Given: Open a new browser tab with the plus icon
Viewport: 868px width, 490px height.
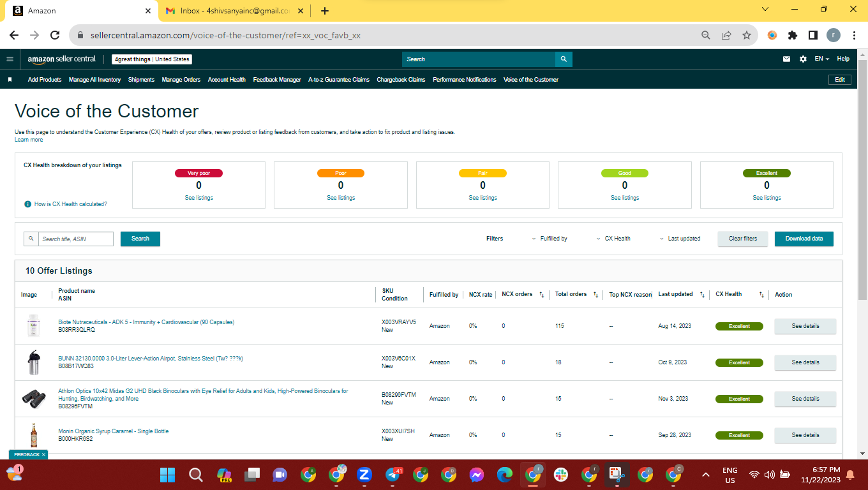Looking at the screenshot, I should click(325, 11).
